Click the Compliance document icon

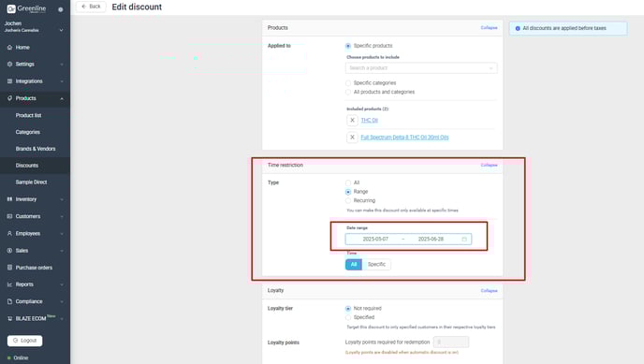[x=9, y=301]
